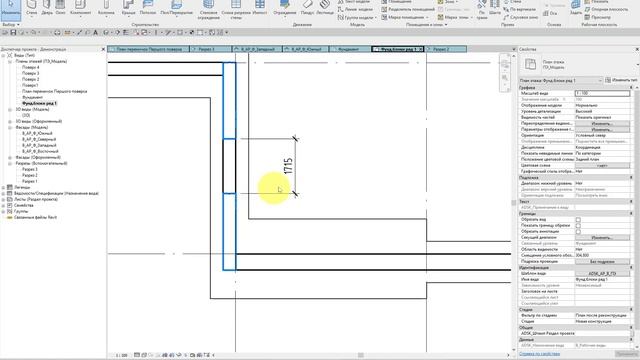This screenshot has width=640, height=360.
Task: Click the horizontal scrollbar thumb below drawing
Action: click(360, 355)
